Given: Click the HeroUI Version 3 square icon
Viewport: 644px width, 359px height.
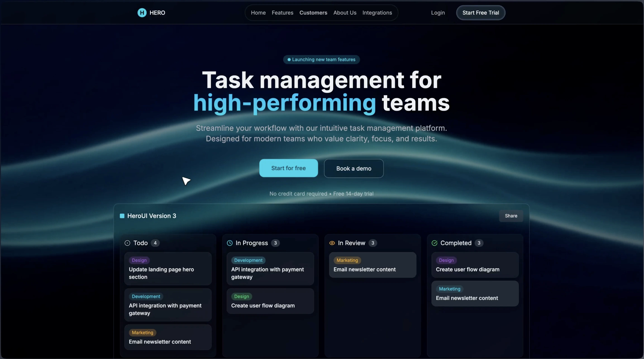Looking at the screenshot, I should coord(122,216).
